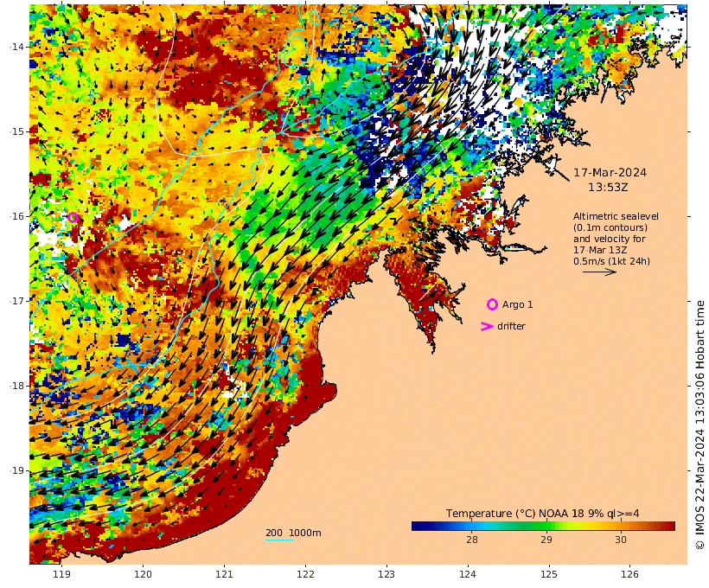Image resolution: width=709 pixels, height=588 pixels.
Task: Click the temperature color bar
Action: pos(543,526)
